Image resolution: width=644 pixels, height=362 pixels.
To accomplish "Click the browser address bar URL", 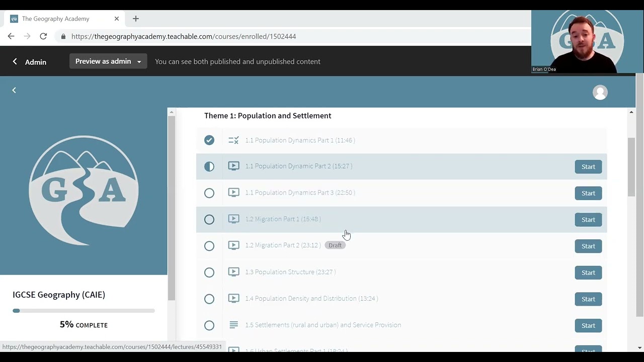I will click(184, 36).
